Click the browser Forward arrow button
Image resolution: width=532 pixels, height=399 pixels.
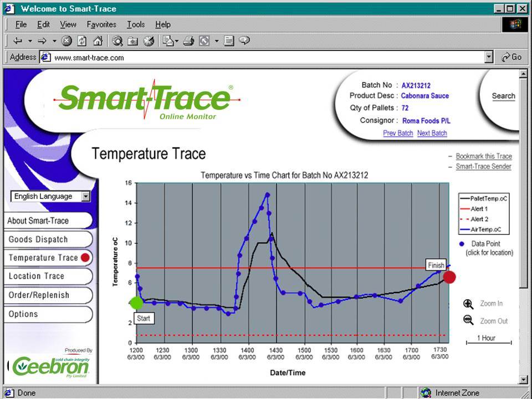(x=42, y=41)
